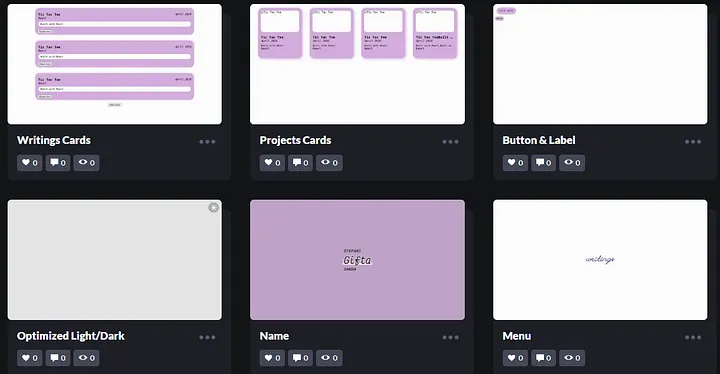
Task: Click the Menu pen title link
Action: click(x=517, y=336)
